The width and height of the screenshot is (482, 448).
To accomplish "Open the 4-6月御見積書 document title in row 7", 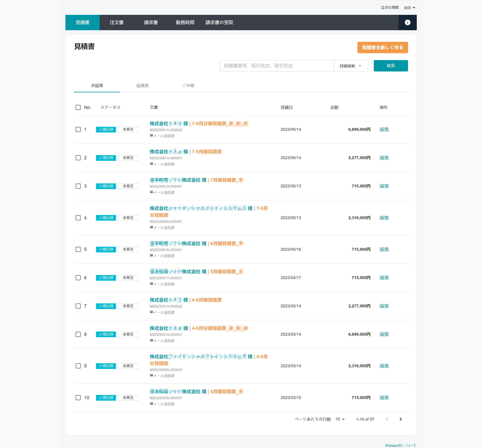I will click(x=206, y=300).
